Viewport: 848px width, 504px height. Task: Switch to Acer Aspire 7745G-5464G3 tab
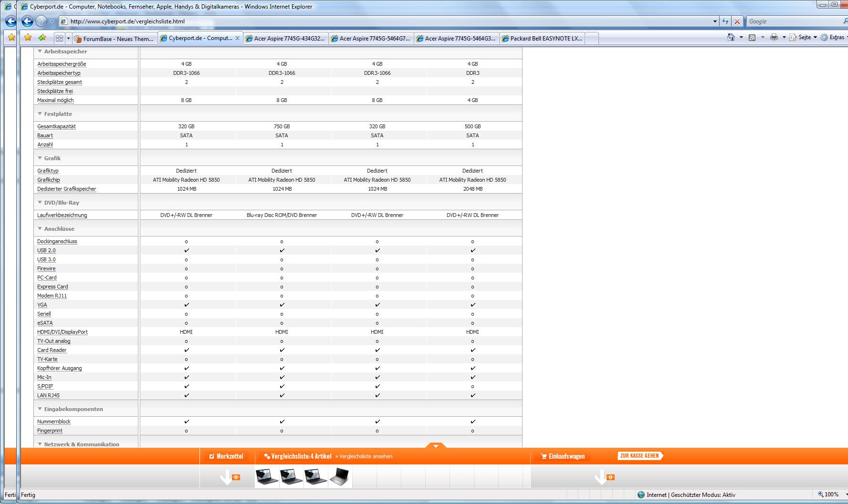click(456, 39)
